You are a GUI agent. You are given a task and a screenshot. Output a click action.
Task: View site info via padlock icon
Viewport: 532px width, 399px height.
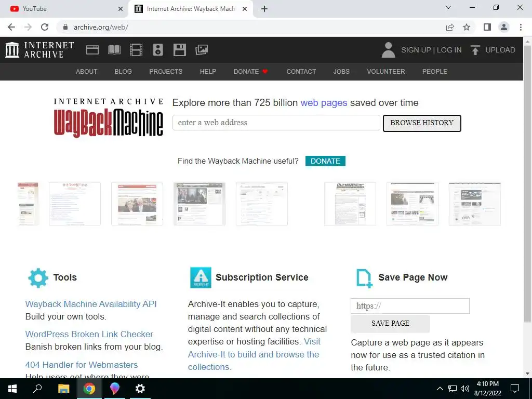65,27
